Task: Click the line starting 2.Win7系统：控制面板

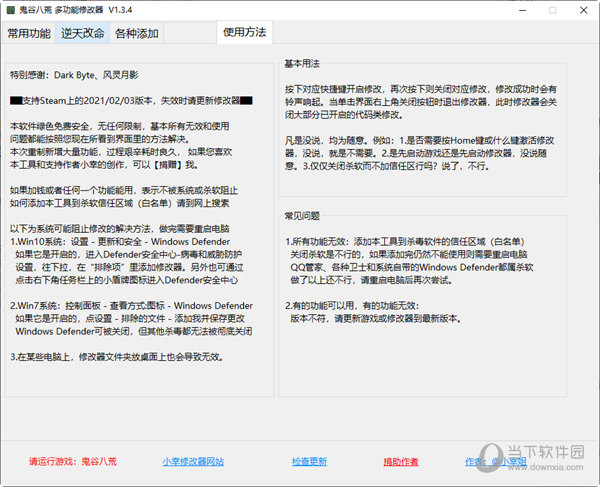Action: click(x=131, y=306)
